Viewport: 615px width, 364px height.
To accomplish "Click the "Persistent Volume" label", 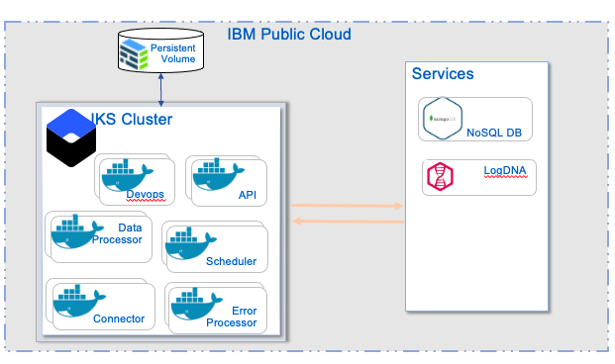I will pyautogui.click(x=172, y=53).
